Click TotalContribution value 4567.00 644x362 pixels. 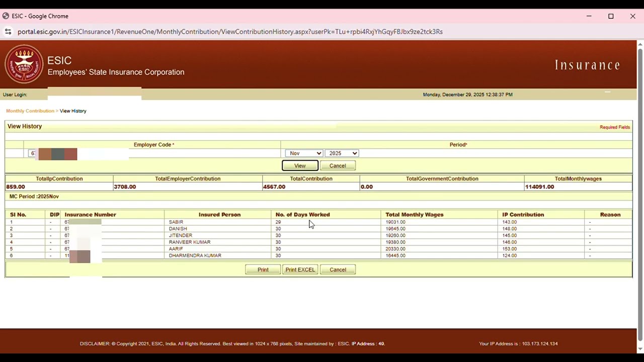(274, 187)
